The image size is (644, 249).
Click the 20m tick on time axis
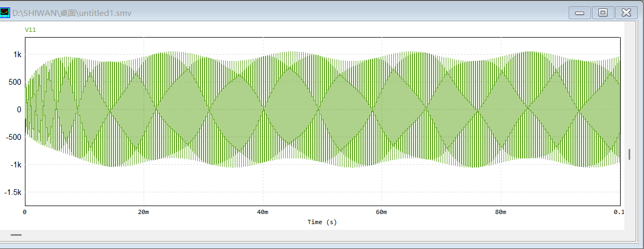tap(144, 212)
